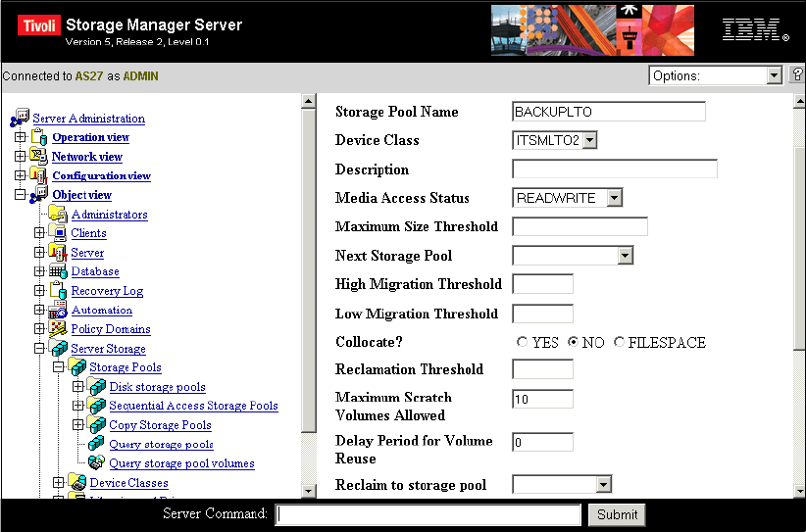
Task: Click the Sequential Access Storage Pools icon
Action: 96,406
